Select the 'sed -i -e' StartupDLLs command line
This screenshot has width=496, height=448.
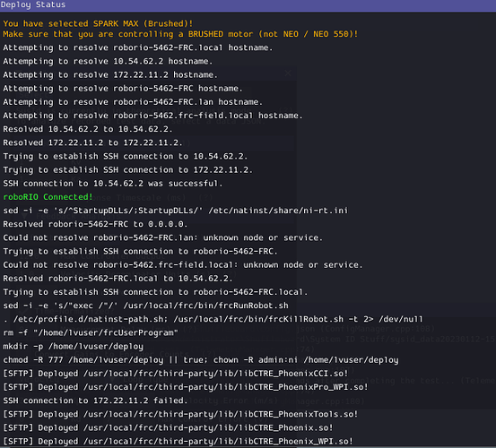[x=175, y=211]
